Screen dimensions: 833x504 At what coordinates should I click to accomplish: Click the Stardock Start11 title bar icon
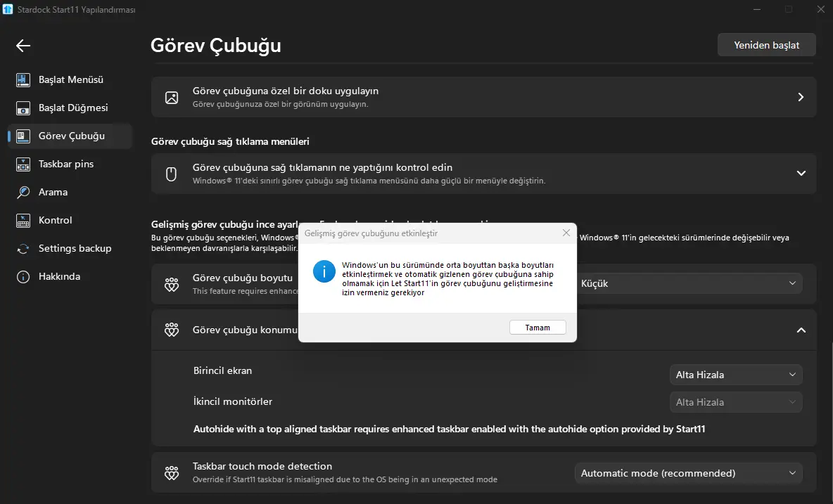point(8,10)
